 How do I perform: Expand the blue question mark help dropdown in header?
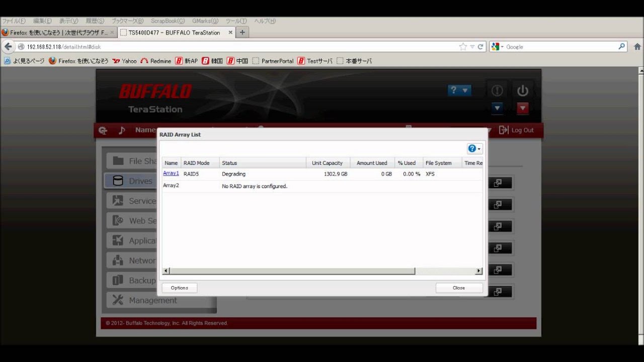[x=459, y=90]
